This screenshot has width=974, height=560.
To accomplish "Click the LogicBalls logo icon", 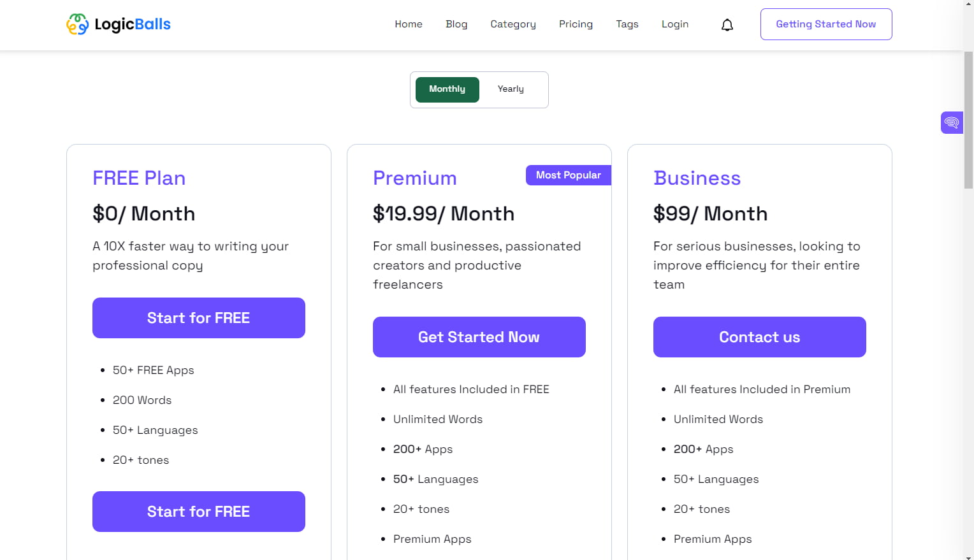I will [77, 24].
